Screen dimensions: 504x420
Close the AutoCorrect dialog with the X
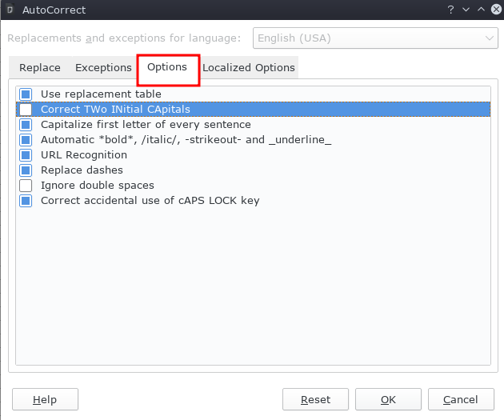[x=495, y=10]
